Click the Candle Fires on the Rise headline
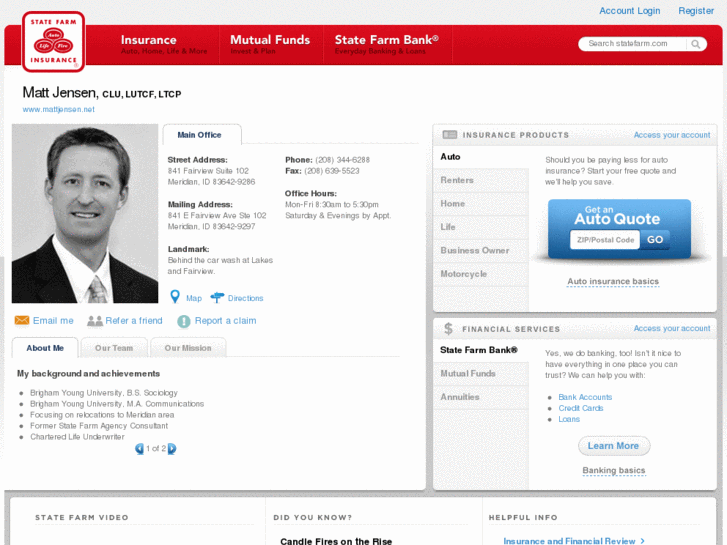 (x=336, y=541)
